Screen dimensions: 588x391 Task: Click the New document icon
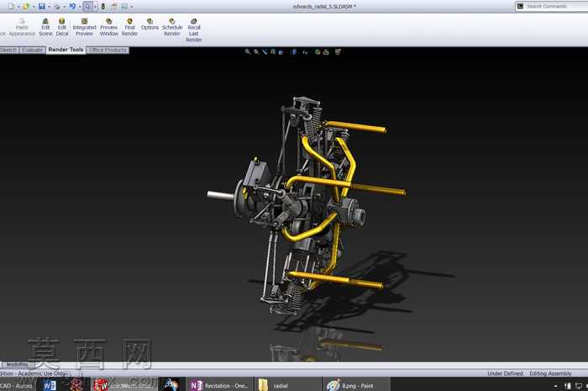click(11, 6)
